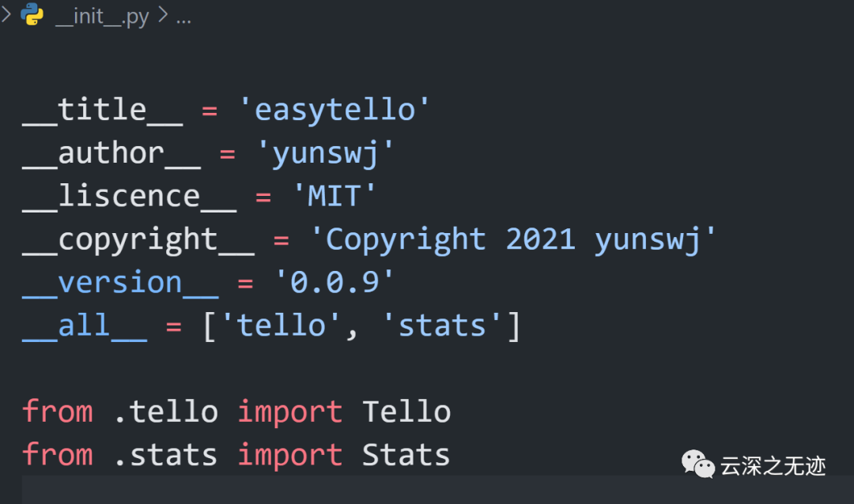The width and height of the screenshot is (854, 504).
Task: Click on the __liscence__ variable
Action: coord(129,197)
